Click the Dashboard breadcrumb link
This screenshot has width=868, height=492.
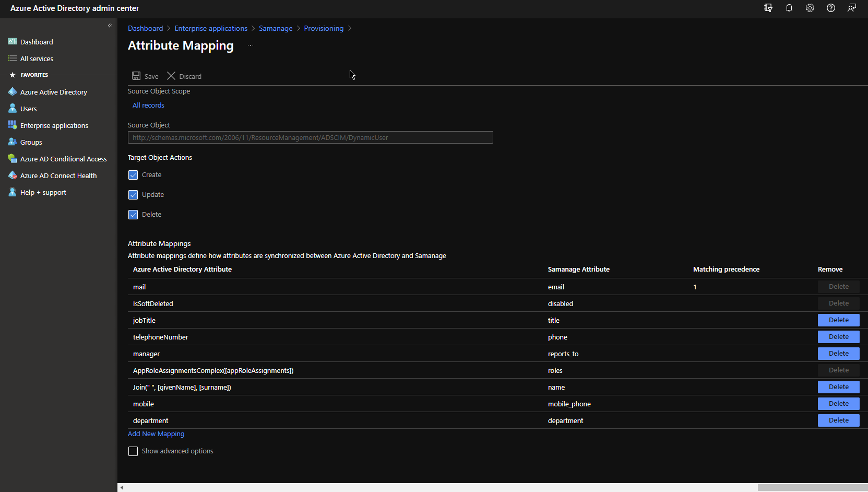click(x=146, y=28)
